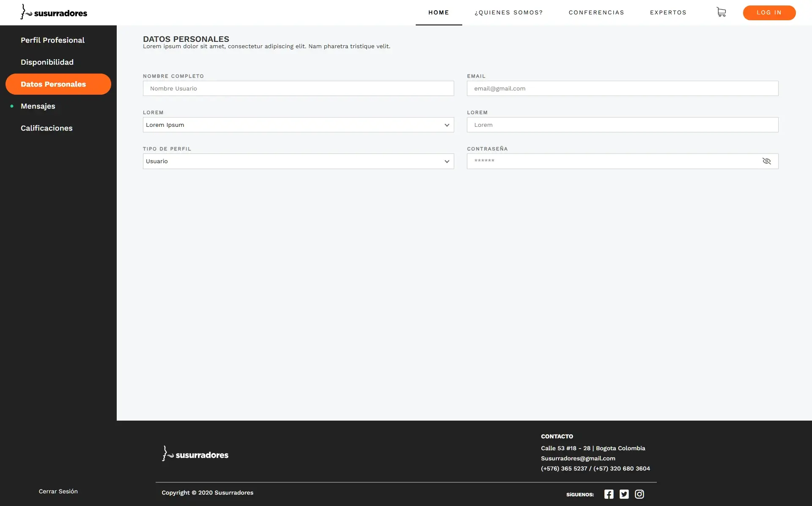Click the LOG IN button
The image size is (812, 506).
(x=769, y=13)
